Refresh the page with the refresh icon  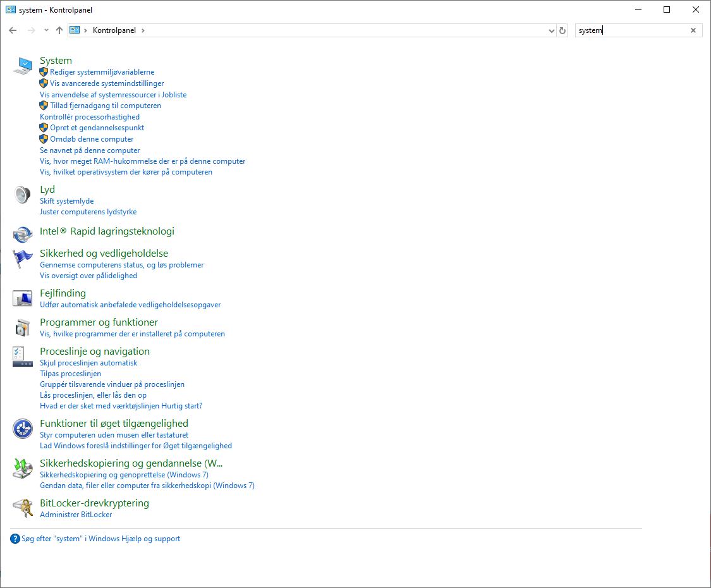point(562,30)
